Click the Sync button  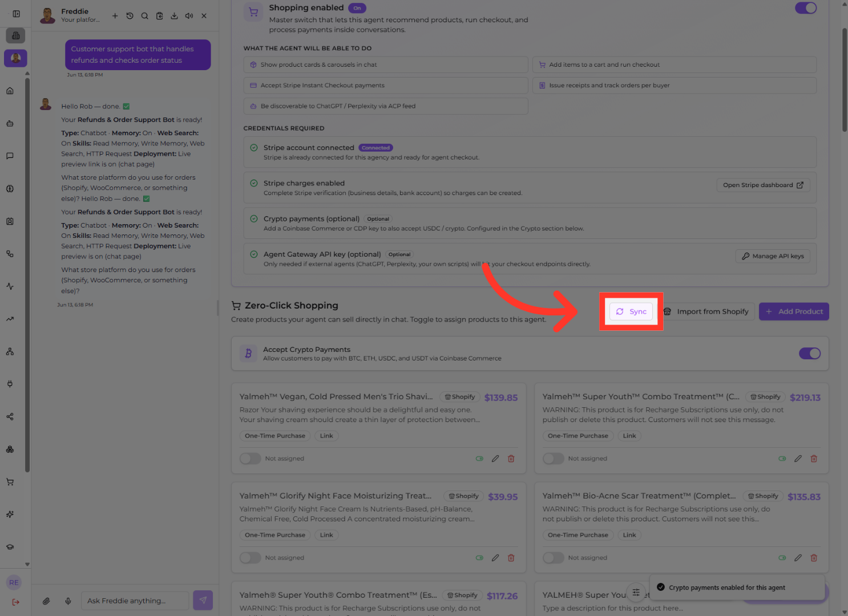tap(631, 311)
